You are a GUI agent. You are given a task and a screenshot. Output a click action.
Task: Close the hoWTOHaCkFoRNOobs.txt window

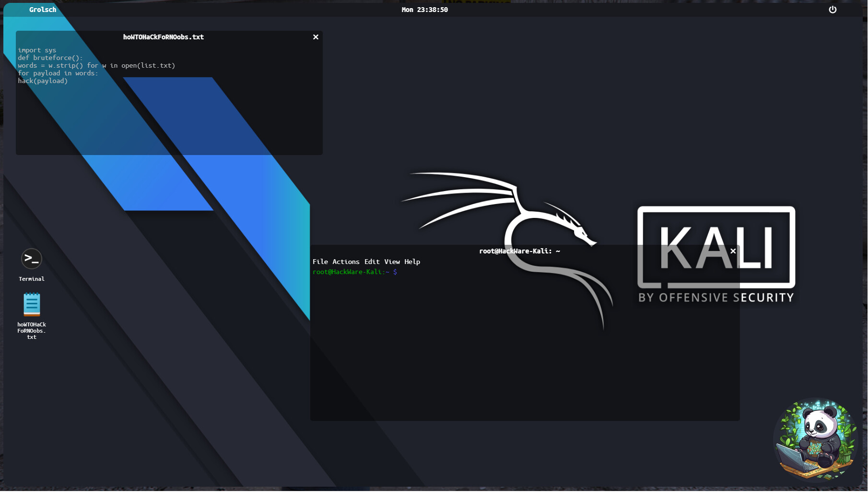316,37
